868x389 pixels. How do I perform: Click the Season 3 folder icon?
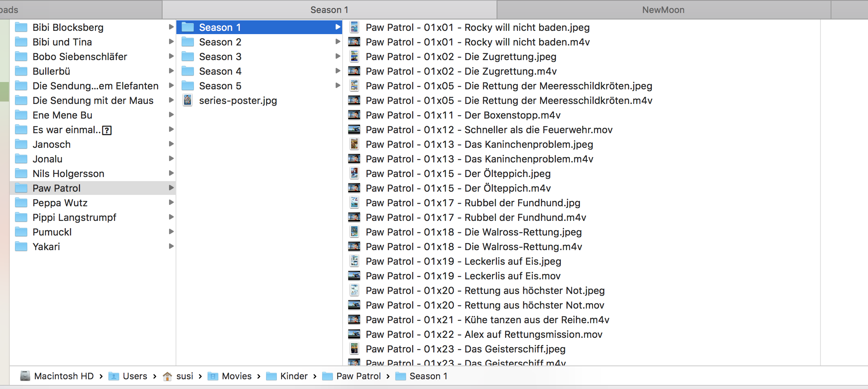coord(188,56)
